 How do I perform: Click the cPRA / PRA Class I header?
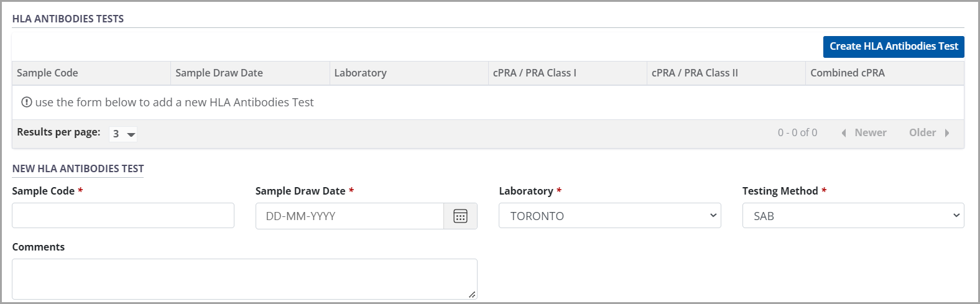click(534, 73)
